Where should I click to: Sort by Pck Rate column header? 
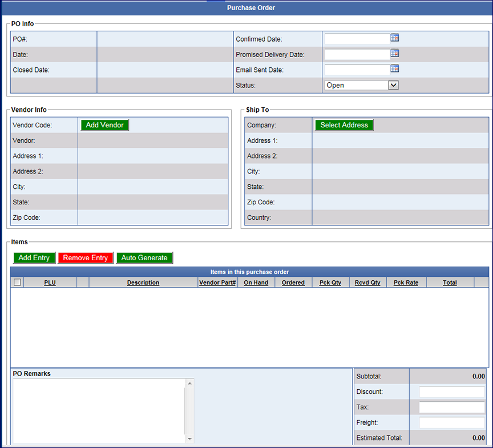click(406, 282)
